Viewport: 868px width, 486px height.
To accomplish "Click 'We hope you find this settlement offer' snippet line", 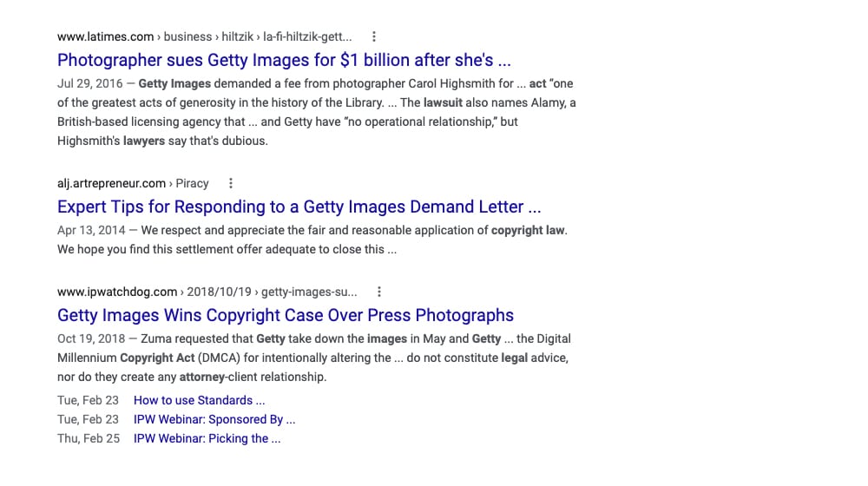I will click(227, 249).
